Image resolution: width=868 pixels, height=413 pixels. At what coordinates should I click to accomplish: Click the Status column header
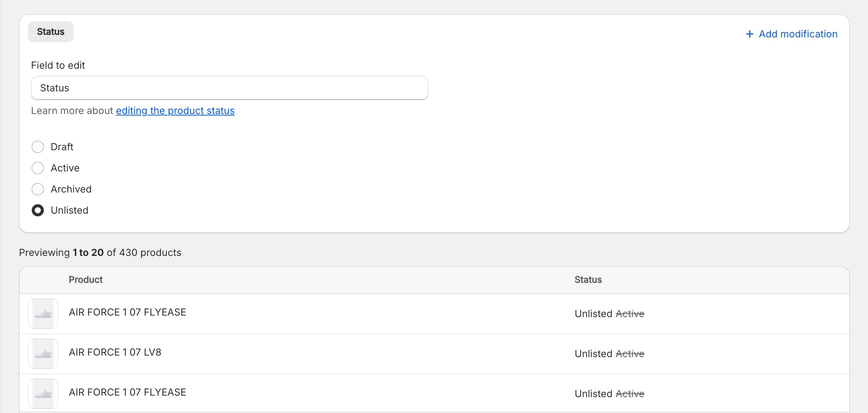(x=588, y=280)
